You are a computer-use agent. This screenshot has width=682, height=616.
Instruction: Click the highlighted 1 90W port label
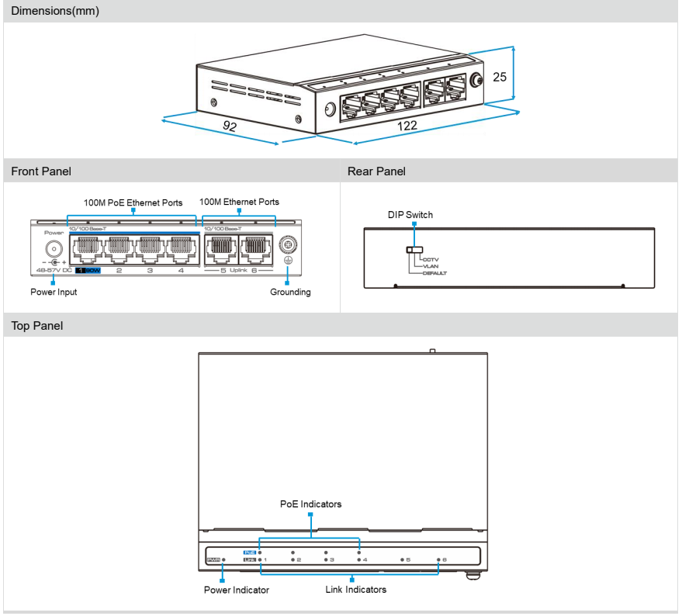(88, 271)
